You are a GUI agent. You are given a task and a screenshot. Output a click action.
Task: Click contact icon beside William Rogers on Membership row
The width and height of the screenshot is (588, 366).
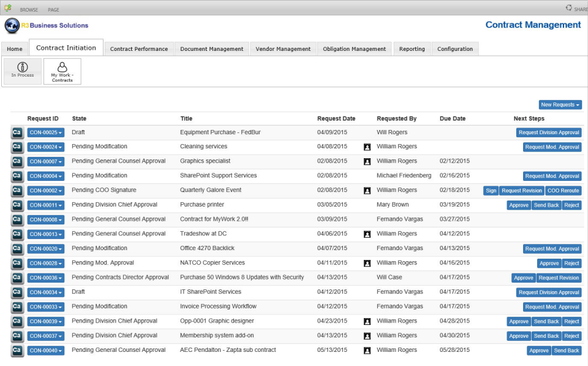click(x=366, y=335)
